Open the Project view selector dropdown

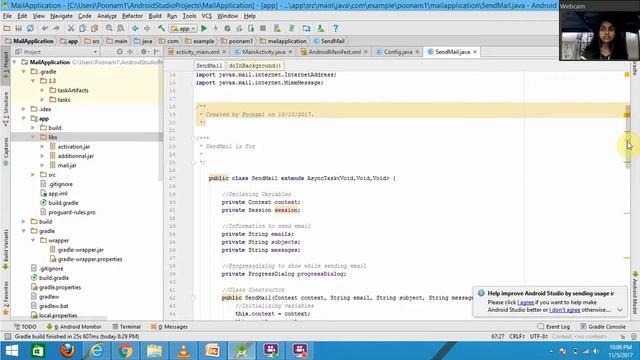[x=56, y=52]
